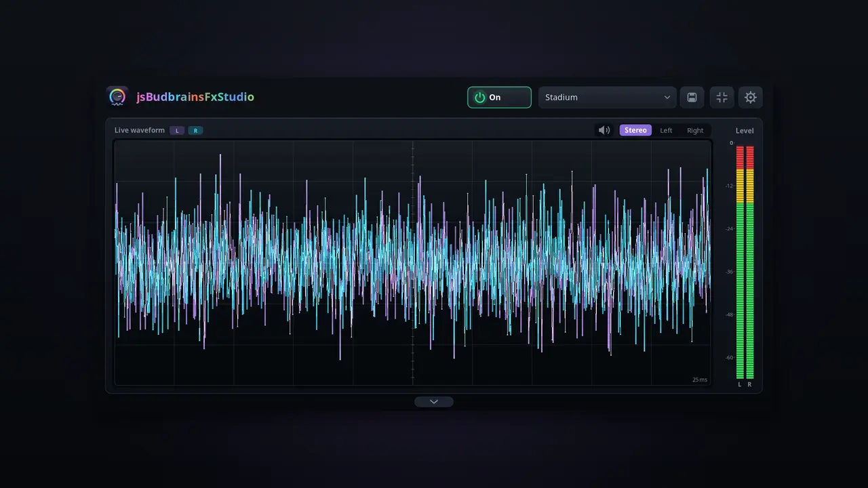Screen dimensions: 868x488
Task: Click the 25 ms time readout
Action: (700, 380)
